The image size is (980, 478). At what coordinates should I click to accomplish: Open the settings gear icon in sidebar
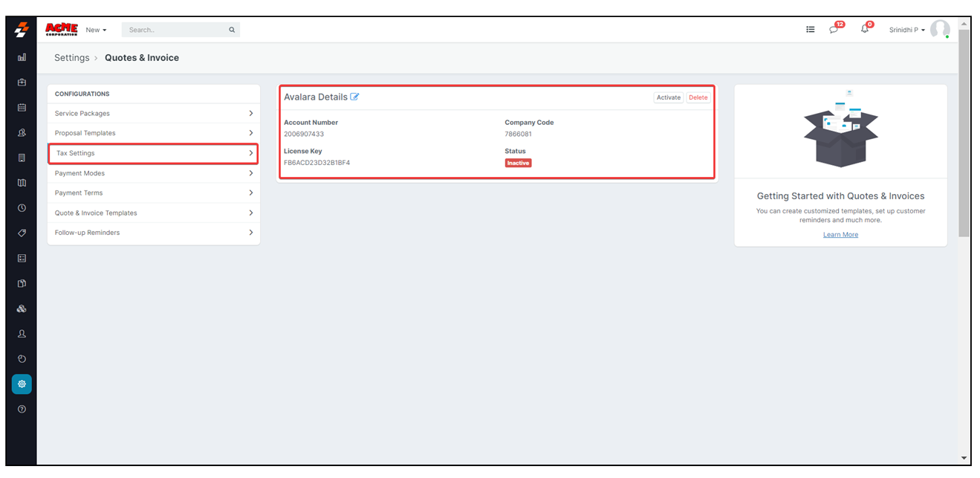[x=22, y=384]
